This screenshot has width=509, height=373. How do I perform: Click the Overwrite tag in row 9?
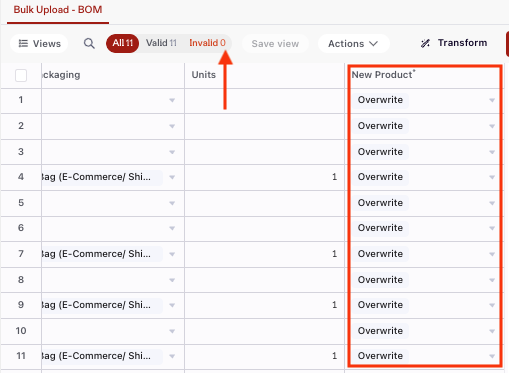(380, 305)
